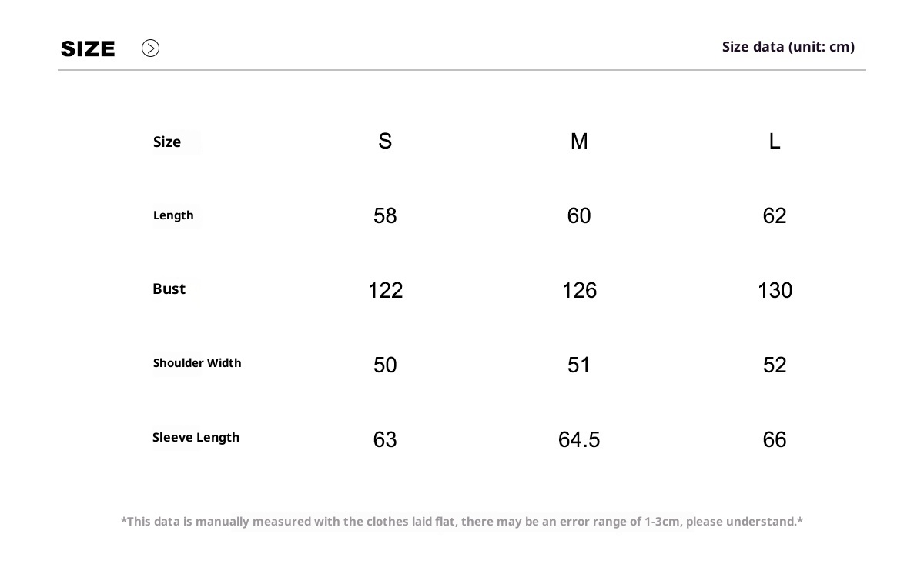Select the M size column header
The image size is (924, 584).
pos(579,142)
